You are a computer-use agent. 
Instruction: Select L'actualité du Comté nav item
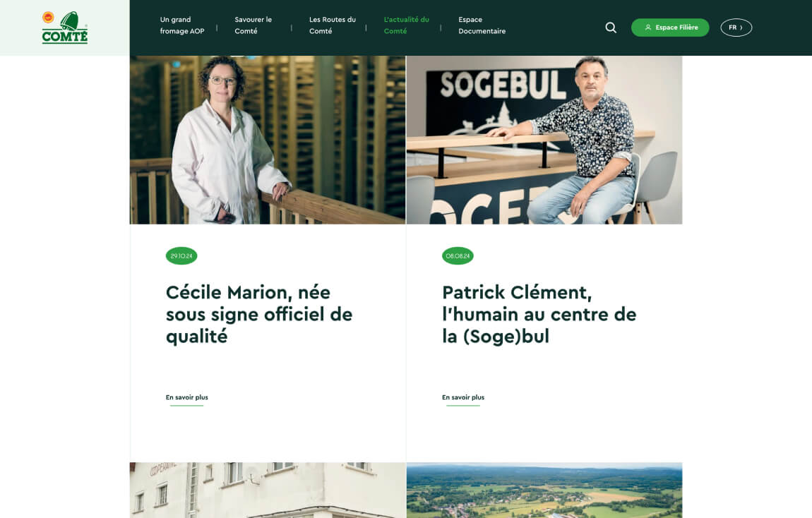click(407, 25)
